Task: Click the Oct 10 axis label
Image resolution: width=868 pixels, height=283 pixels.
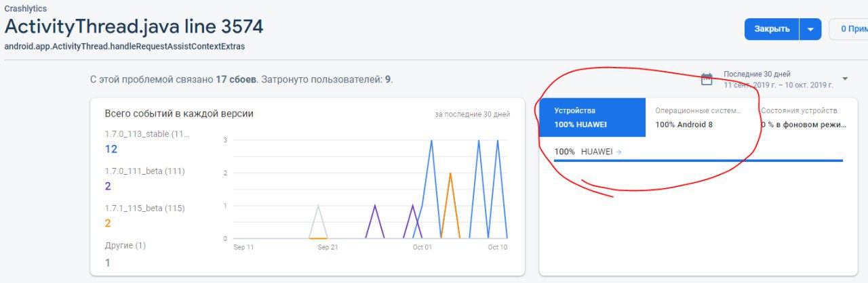Action: 498,248
